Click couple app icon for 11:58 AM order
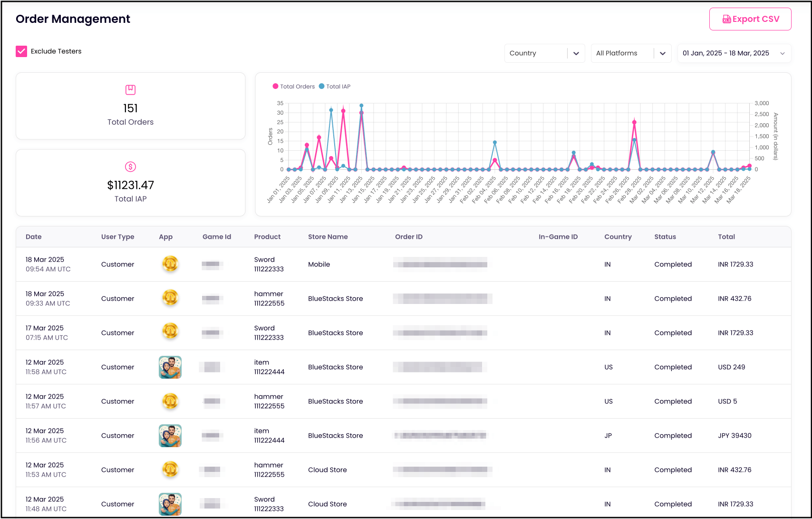The height and width of the screenshot is (519, 812). click(170, 367)
